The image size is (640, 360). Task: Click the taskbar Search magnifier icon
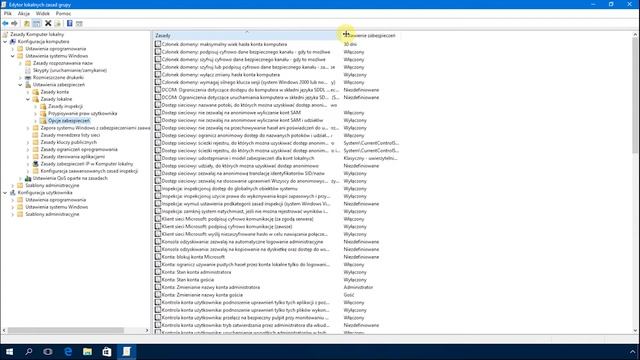(29, 351)
